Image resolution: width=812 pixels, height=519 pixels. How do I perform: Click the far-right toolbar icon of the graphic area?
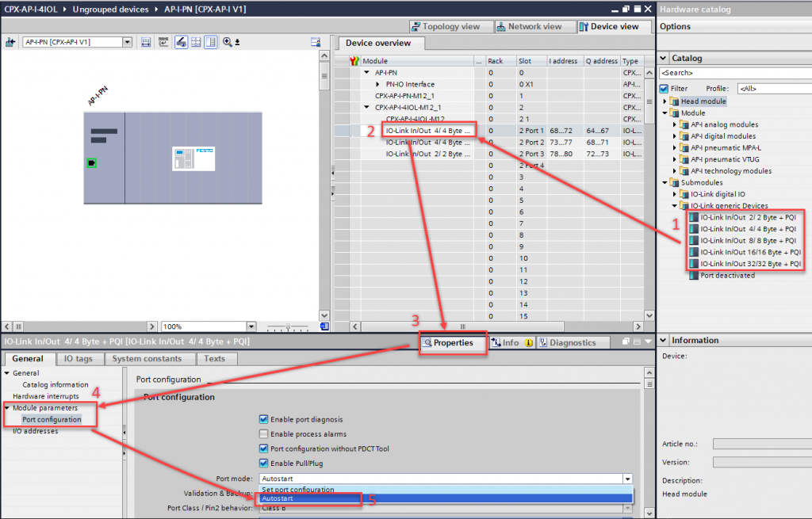tap(316, 43)
